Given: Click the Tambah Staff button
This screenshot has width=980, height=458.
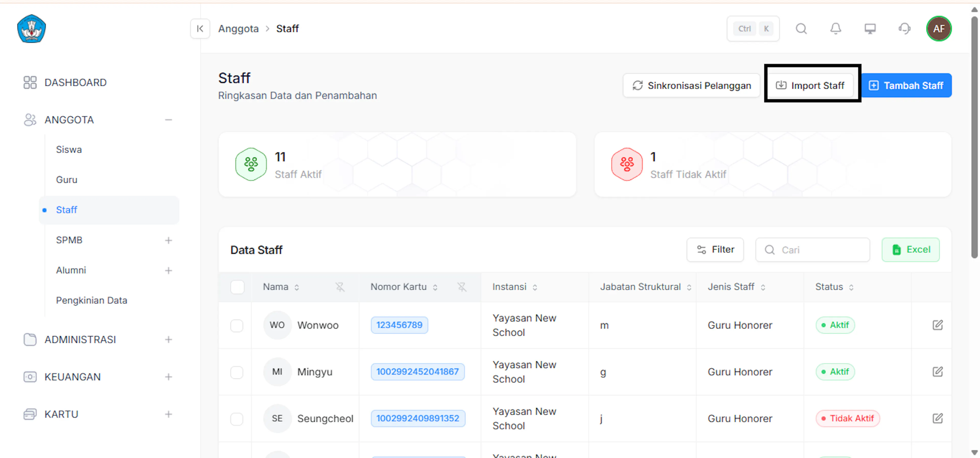Looking at the screenshot, I should [x=906, y=86].
